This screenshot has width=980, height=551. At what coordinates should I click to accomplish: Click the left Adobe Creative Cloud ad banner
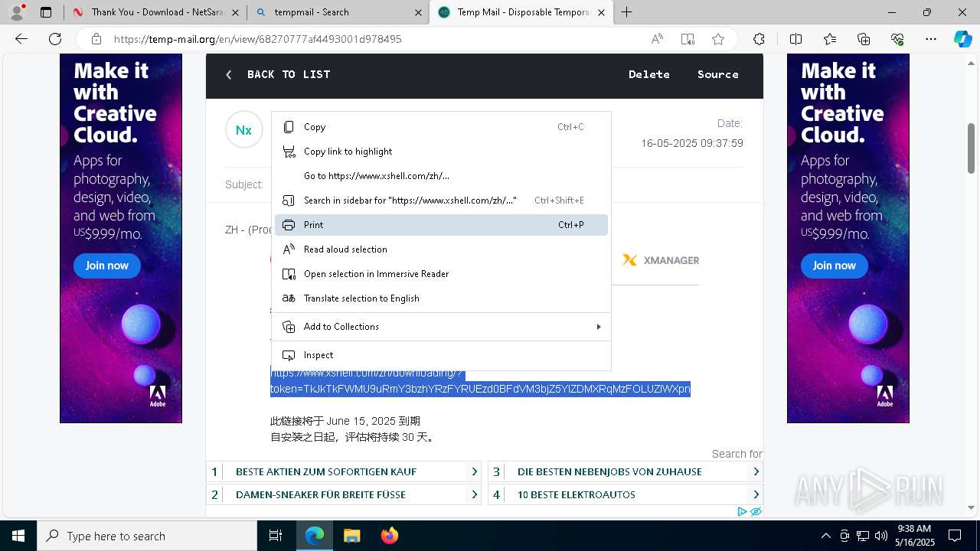[121, 238]
